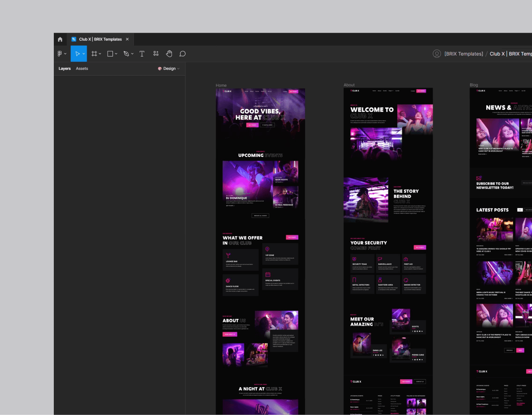Select the DJ Dominique event image
Image resolution: width=532 pixels, height=415 pixels.
pyautogui.click(x=248, y=184)
